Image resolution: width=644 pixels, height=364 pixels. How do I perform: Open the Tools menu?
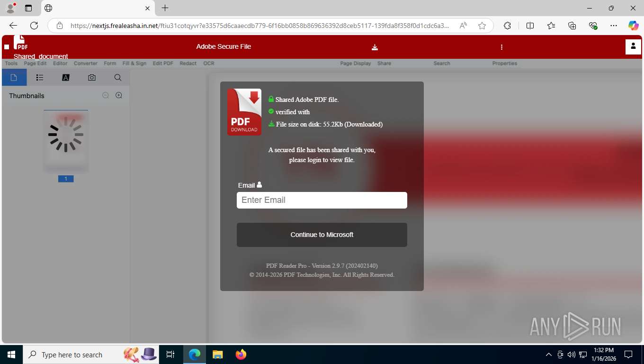pyautogui.click(x=11, y=63)
